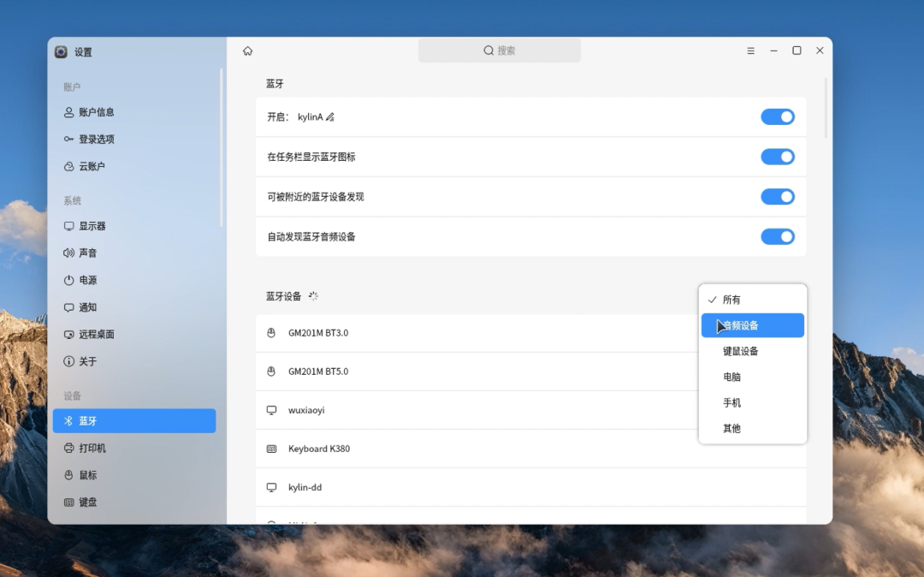
Task: Click the pencil icon beside kylinA
Action: [330, 117]
